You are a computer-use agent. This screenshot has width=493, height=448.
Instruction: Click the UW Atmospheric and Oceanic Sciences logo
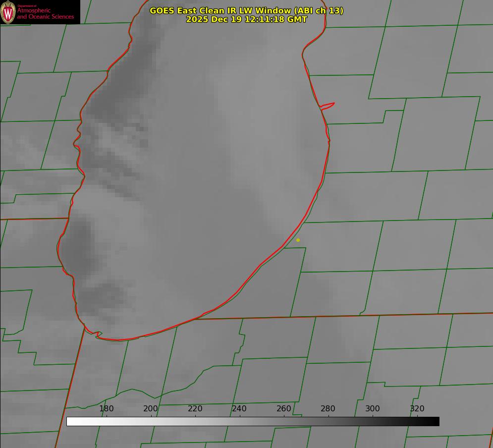point(40,12)
